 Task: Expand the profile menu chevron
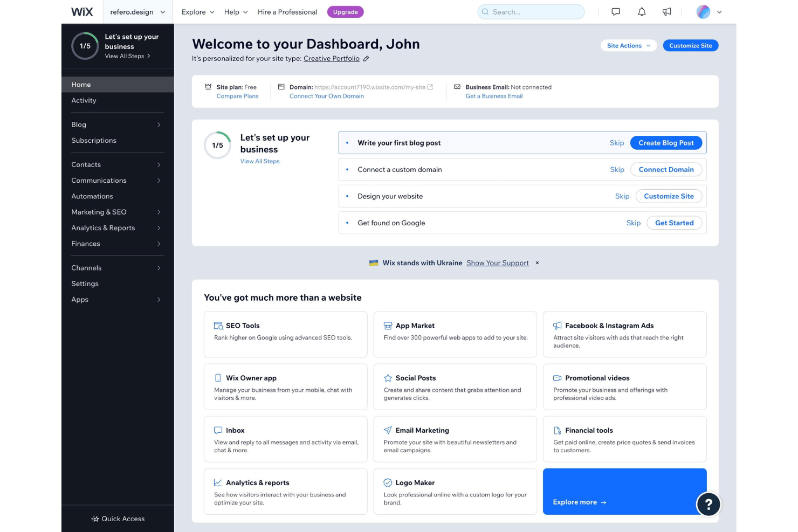(719, 12)
